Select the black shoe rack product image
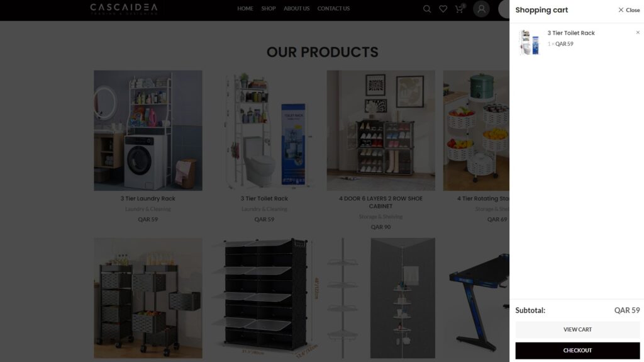 click(265, 298)
